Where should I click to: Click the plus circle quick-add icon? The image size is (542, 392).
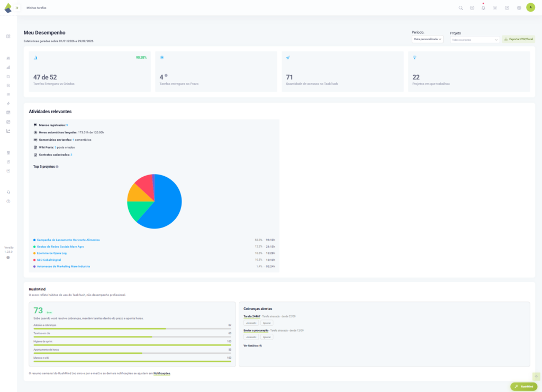[x=472, y=7]
